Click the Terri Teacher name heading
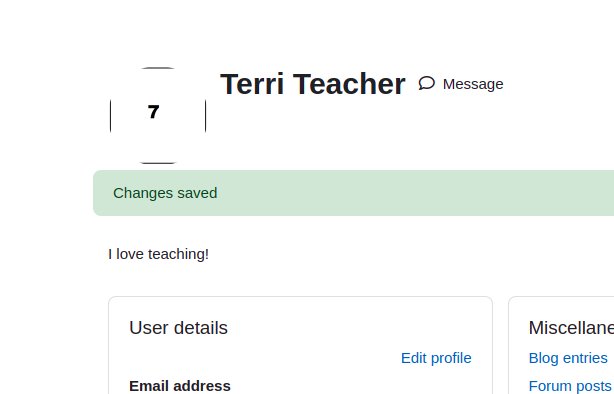The width and height of the screenshot is (614, 394). tap(312, 84)
